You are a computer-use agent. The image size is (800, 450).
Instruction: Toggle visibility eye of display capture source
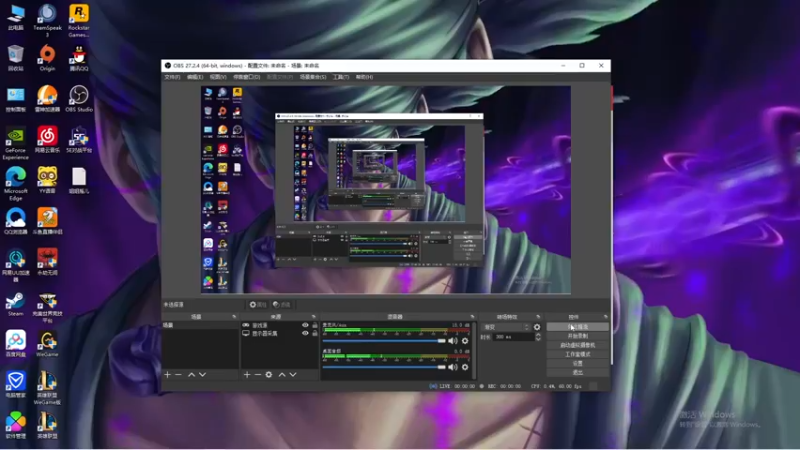305,333
